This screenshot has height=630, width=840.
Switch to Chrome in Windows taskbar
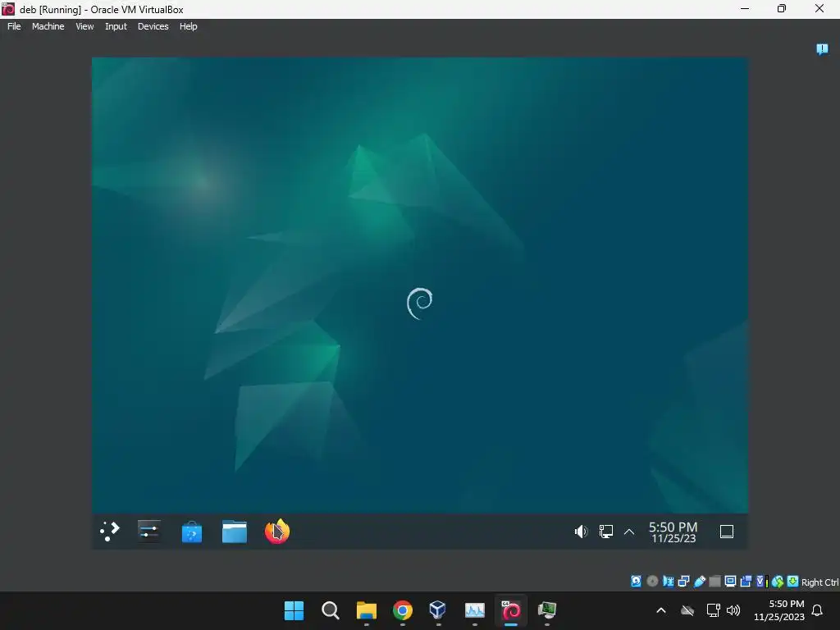tap(403, 610)
